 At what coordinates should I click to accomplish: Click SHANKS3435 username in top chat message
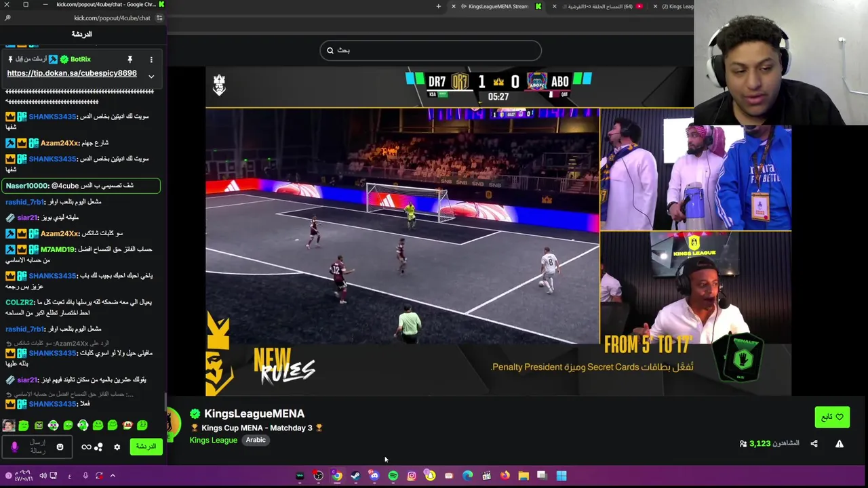(x=52, y=117)
